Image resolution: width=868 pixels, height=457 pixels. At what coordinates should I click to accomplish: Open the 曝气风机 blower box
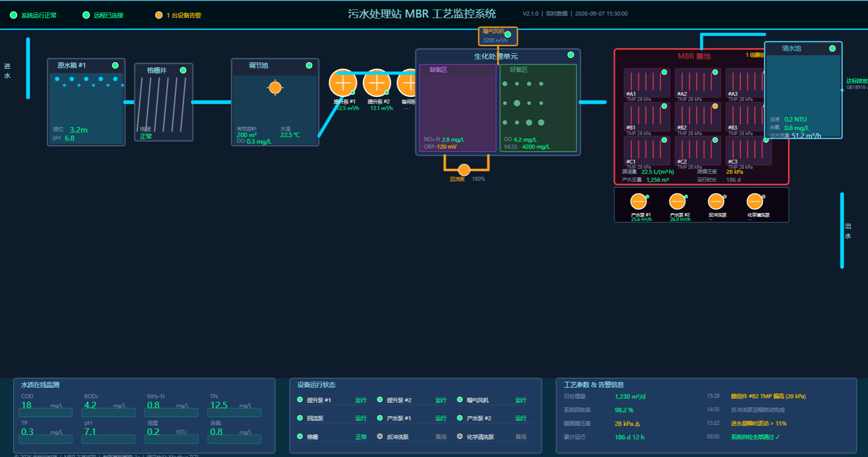click(x=498, y=36)
